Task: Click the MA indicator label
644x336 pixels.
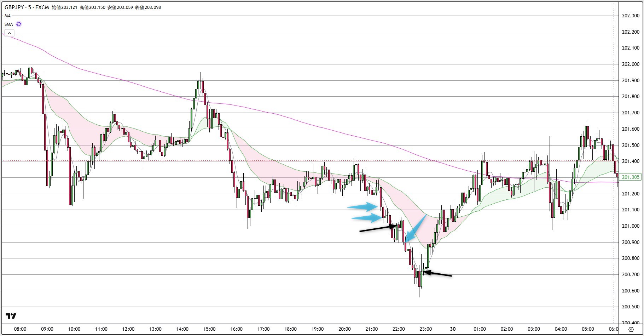Action: click(7, 16)
